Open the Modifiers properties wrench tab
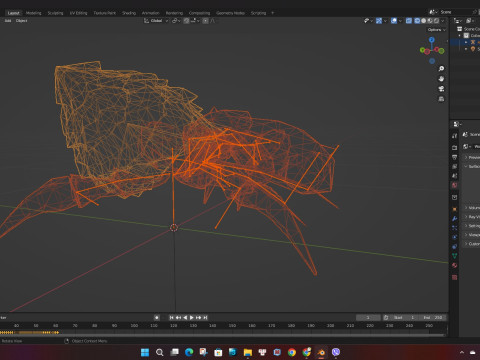The width and height of the screenshot is (480, 360). pyautogui.click(x=454, y=218)
